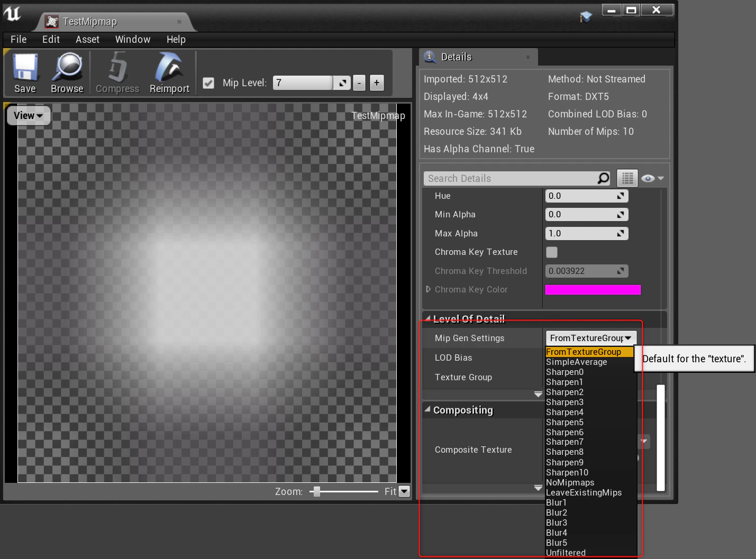This screenshot has width=756, height=559.
Task: Open the File menu
Action: tap(19, 40)
